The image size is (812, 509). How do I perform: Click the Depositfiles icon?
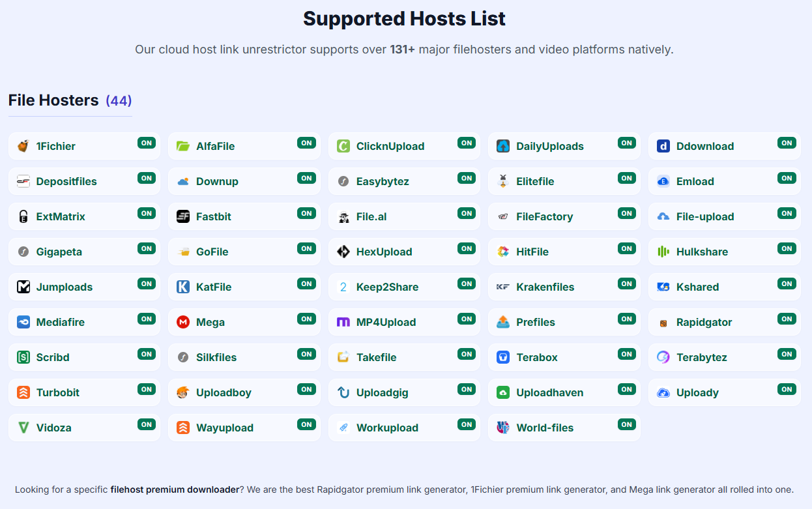[23, 181]
